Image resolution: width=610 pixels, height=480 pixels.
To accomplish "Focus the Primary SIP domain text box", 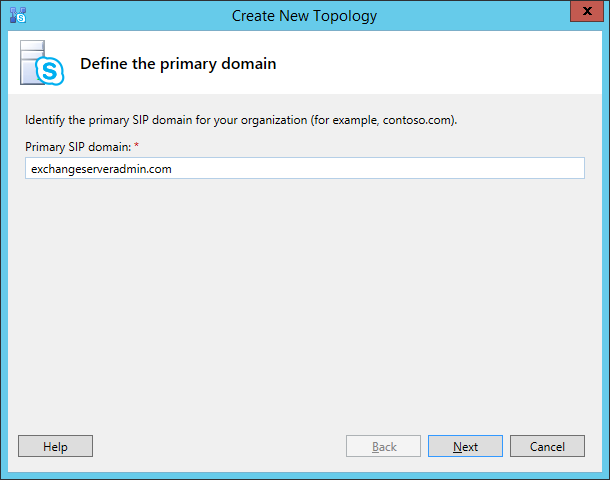I will point(305,168).
